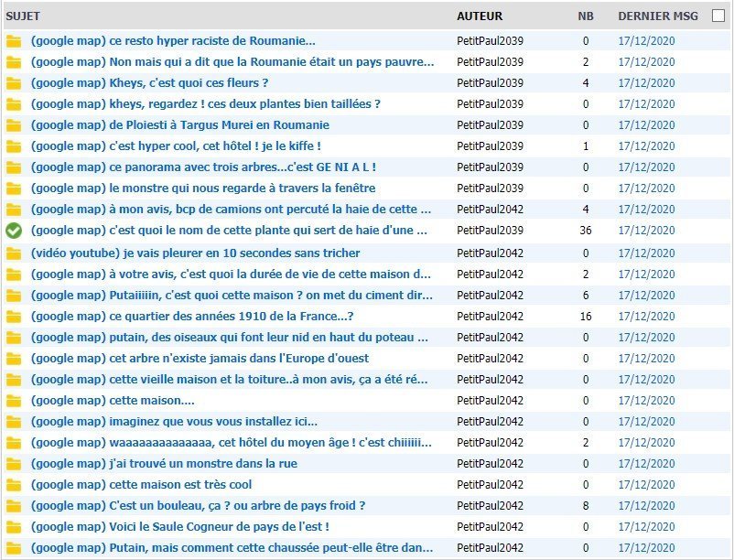The width and height of the screenshot is (734, 560).
Task: Open topic 'bcp de camions ont percuté la haie'
Action: coord(232,210)
